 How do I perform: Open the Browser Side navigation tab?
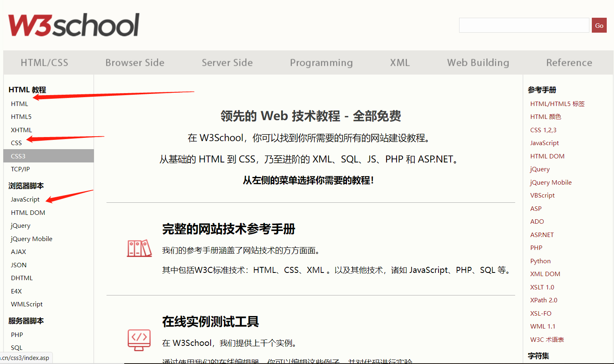point(135,62)
